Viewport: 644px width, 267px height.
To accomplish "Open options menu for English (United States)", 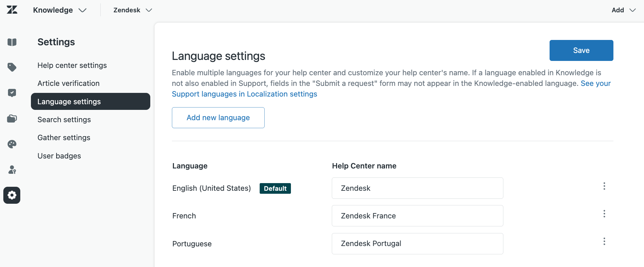I will coord(604,186).
